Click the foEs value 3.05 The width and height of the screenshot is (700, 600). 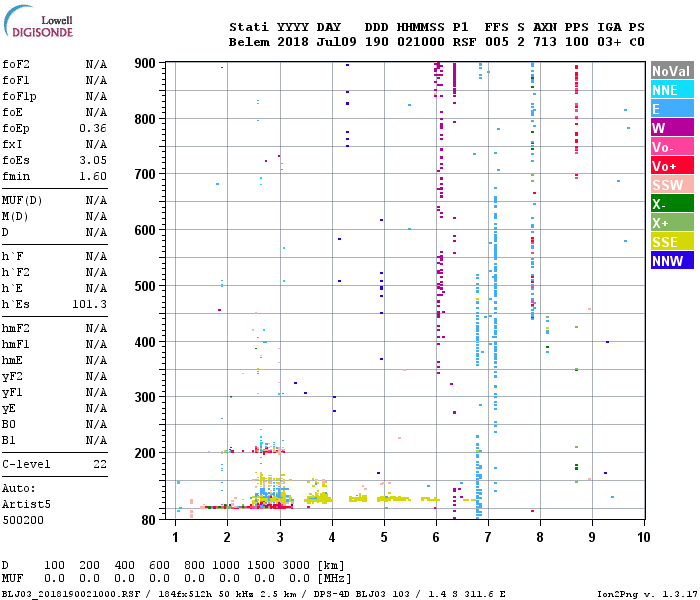[x=93, y=160]
